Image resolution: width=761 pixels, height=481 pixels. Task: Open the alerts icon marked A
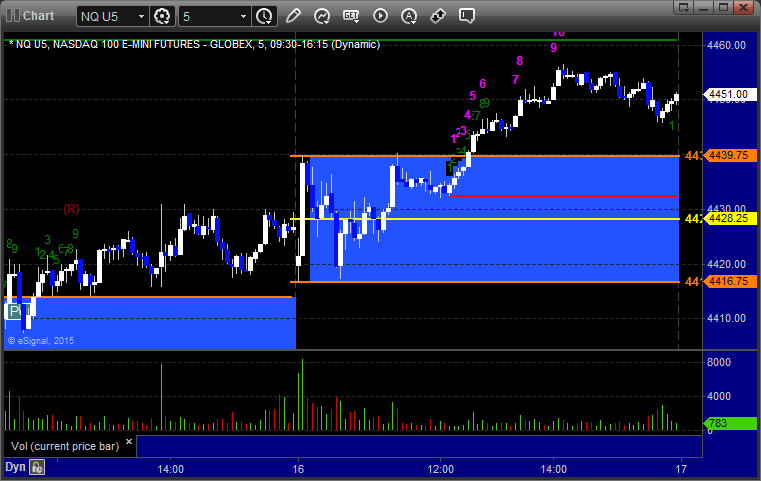[x=409, y=16]
